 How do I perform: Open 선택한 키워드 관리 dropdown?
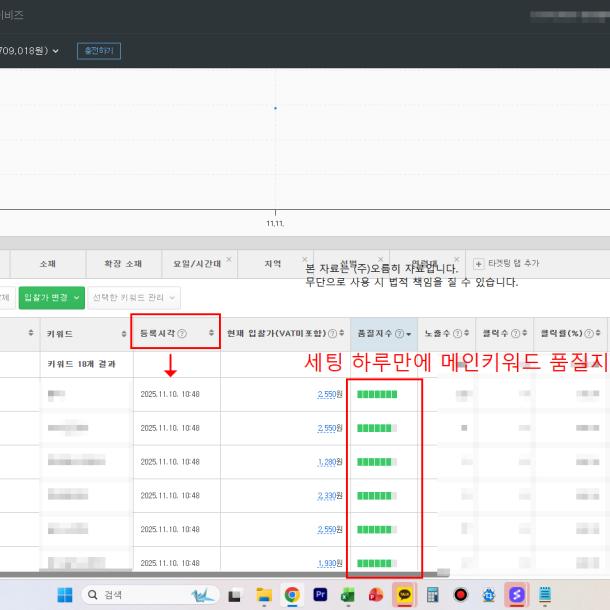(x=135, y=298)
